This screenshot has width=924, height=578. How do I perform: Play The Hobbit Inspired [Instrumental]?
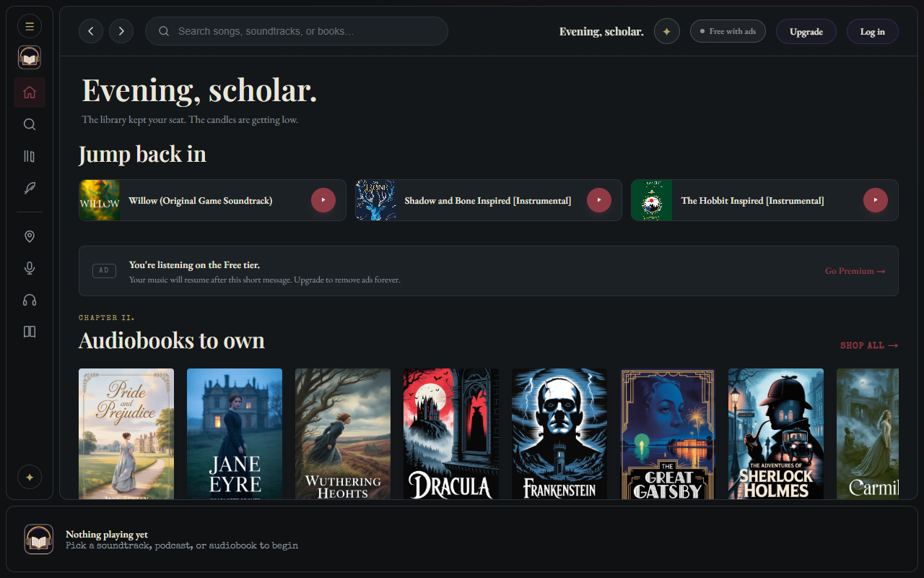pyautogui.click(x=876, y=200)
